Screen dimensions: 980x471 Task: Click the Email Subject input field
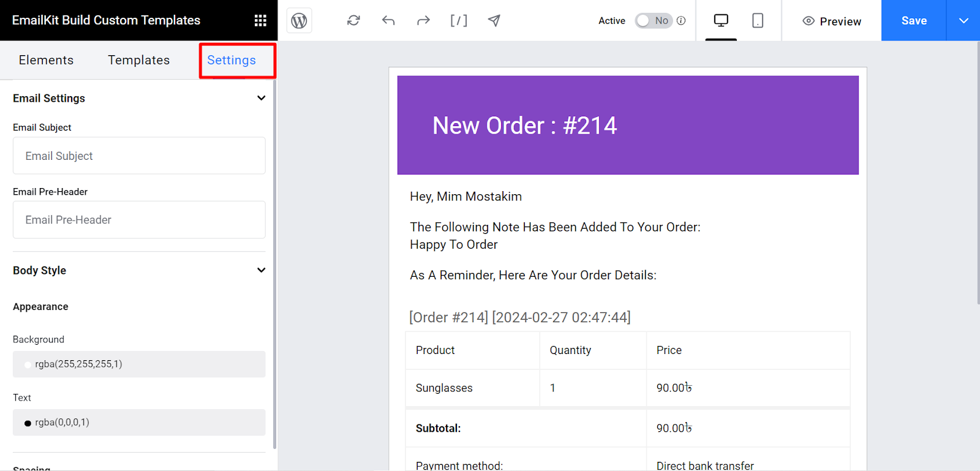coord(139,156)
